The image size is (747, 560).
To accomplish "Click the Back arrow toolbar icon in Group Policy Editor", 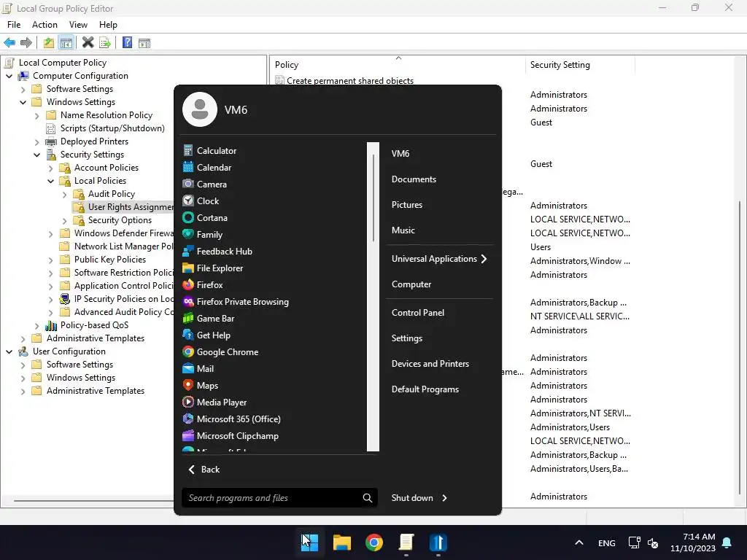I will 9,43.
